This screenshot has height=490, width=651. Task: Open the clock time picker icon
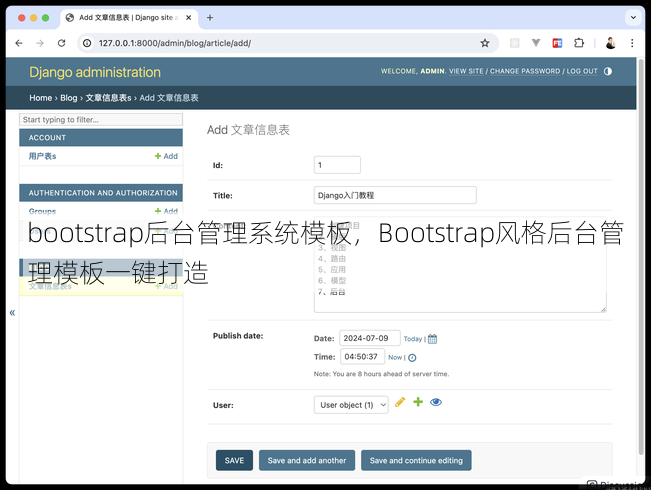412,358
